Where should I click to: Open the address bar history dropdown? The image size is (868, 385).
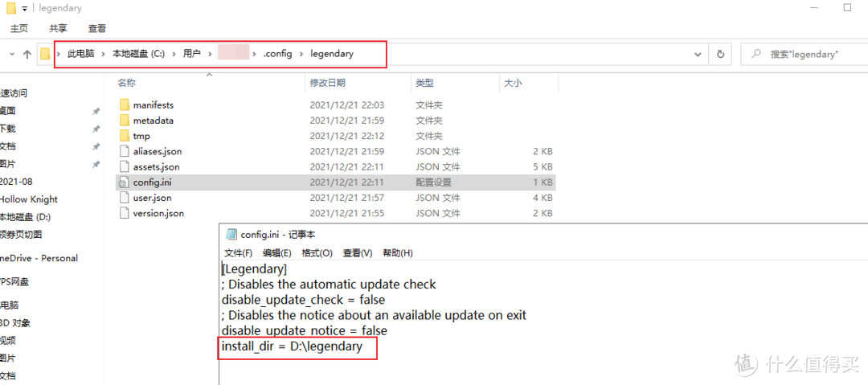click(698, 55)
